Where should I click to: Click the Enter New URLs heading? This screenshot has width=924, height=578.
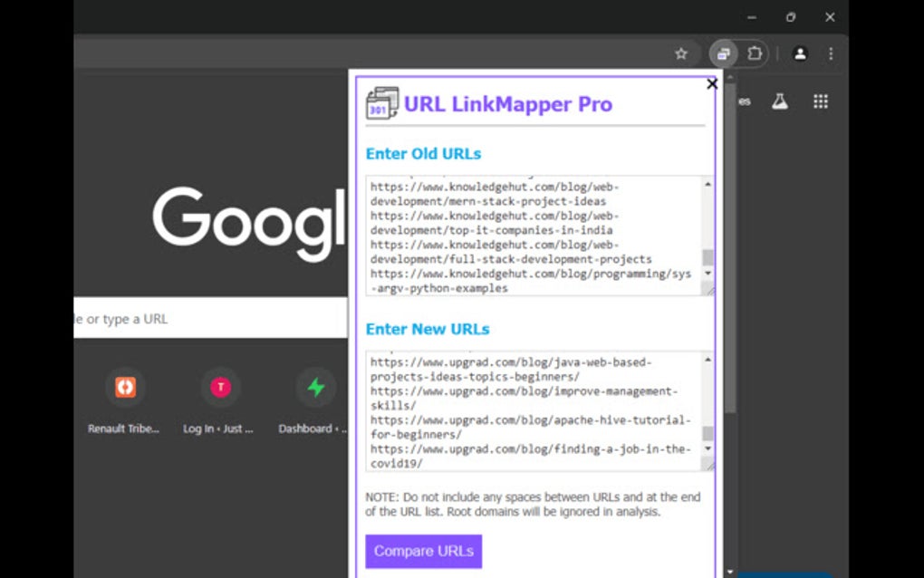427,329
